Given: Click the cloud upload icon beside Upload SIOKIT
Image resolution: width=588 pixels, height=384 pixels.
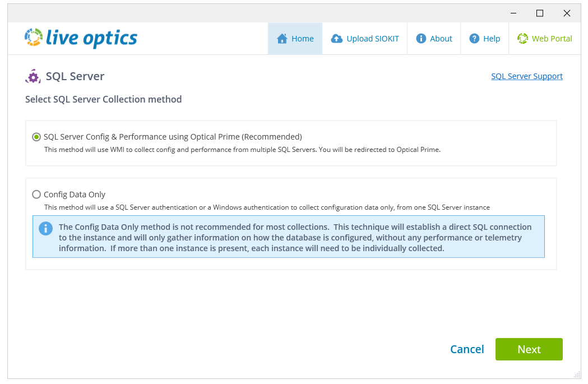Looking at the screenshot, I should [x=337, y=38].
